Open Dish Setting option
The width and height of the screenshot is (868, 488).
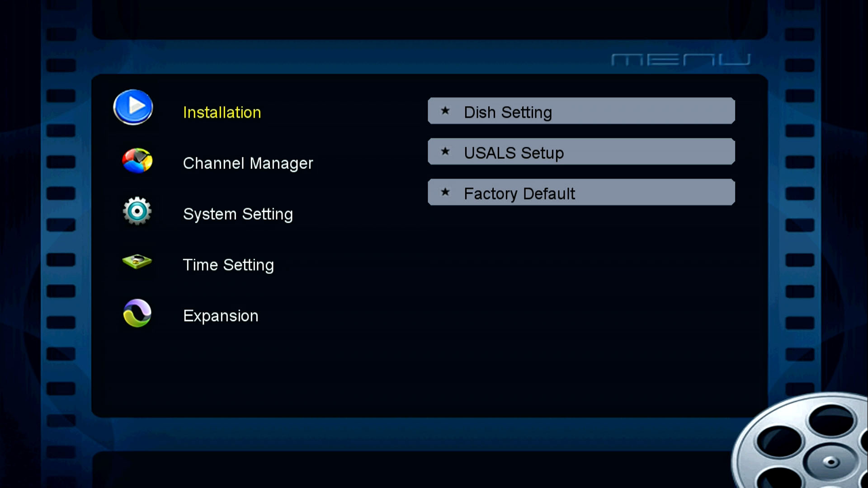(x=581, y=111)
